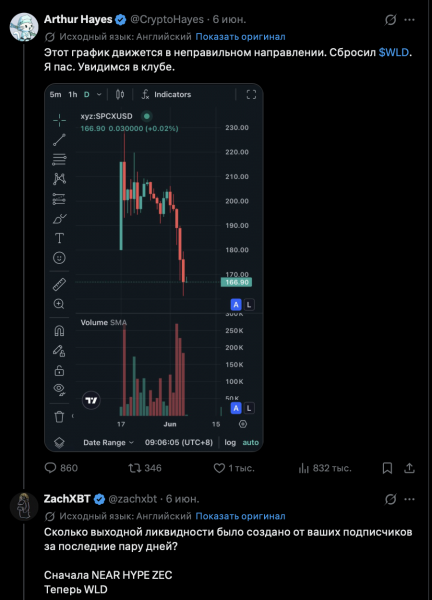Click Показать оригинал on ZachXBT's reply
The image size is (432, 600).
point(240,516)
